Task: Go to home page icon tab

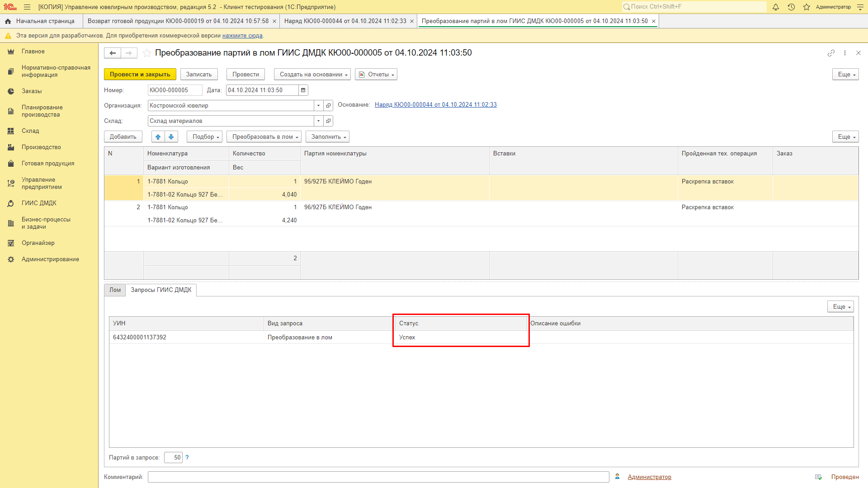Action: [8, 21]
